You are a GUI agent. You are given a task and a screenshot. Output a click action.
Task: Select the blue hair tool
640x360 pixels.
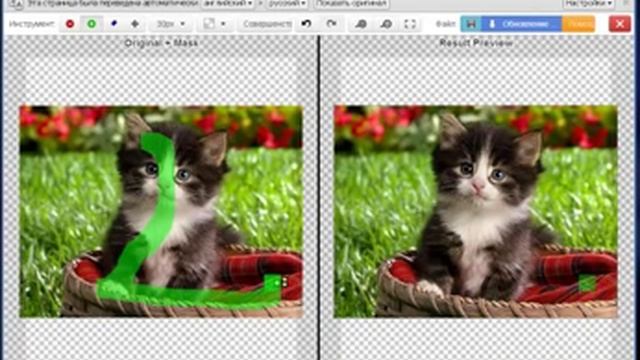pos(114,24)
